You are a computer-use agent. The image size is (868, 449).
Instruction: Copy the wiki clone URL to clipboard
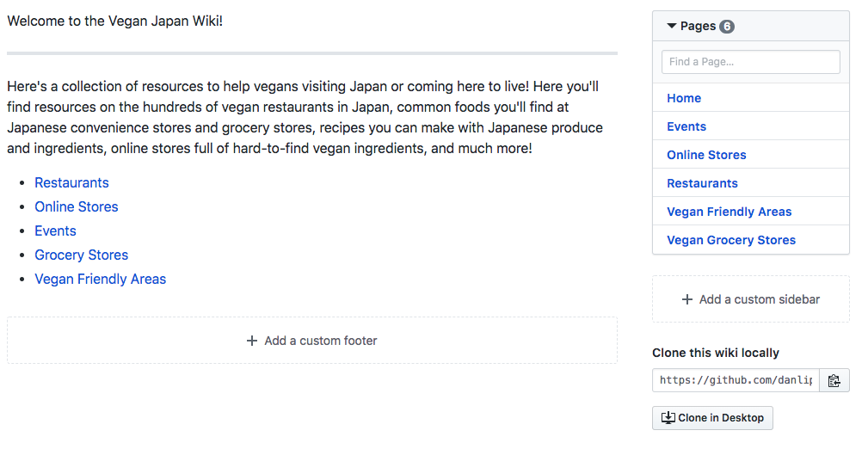834,380
